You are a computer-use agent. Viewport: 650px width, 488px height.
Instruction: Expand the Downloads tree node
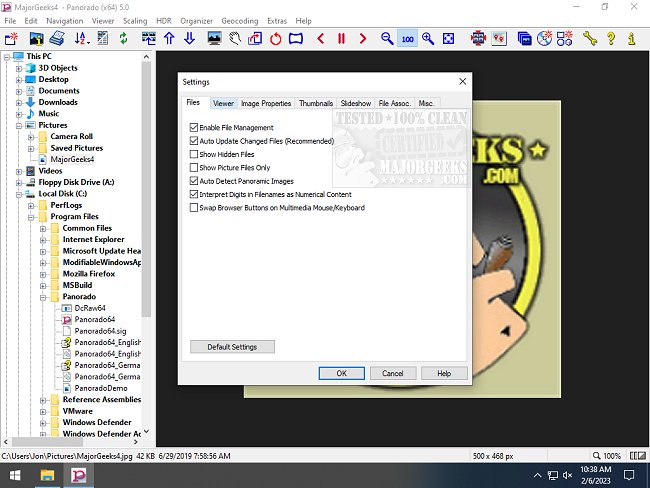point(19,102)
